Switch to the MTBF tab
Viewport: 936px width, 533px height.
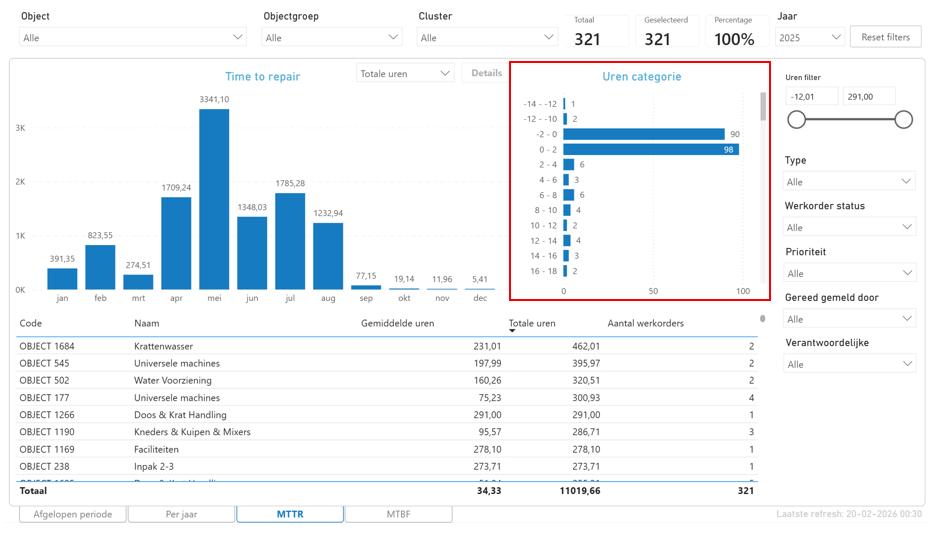(x=398, y=514)
